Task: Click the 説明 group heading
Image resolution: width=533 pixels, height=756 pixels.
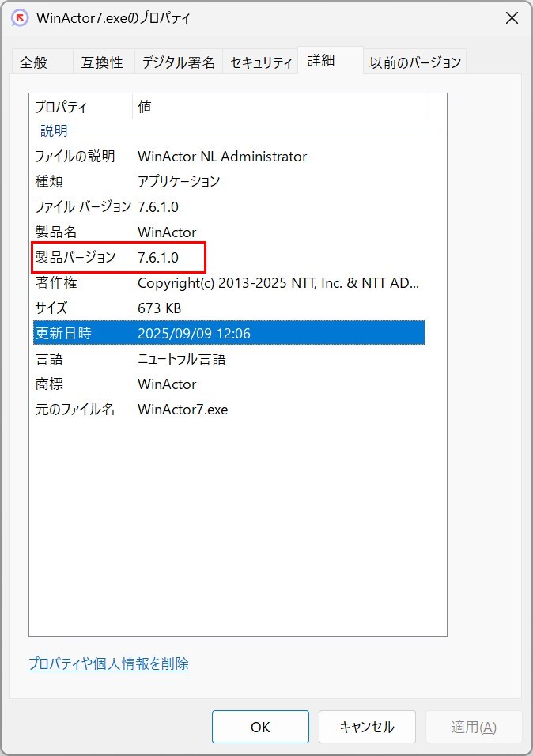Action: point(54,130)
